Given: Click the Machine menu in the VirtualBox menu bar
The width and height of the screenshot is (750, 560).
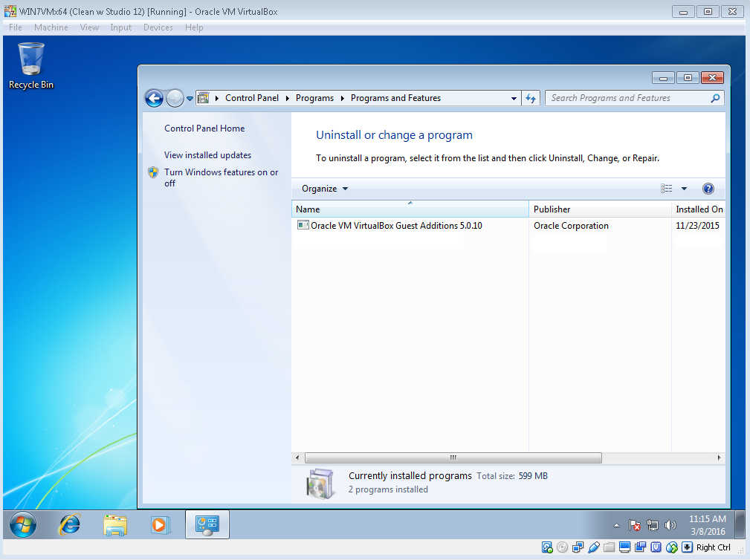Looking at the screenshot, I should point(51,27).
